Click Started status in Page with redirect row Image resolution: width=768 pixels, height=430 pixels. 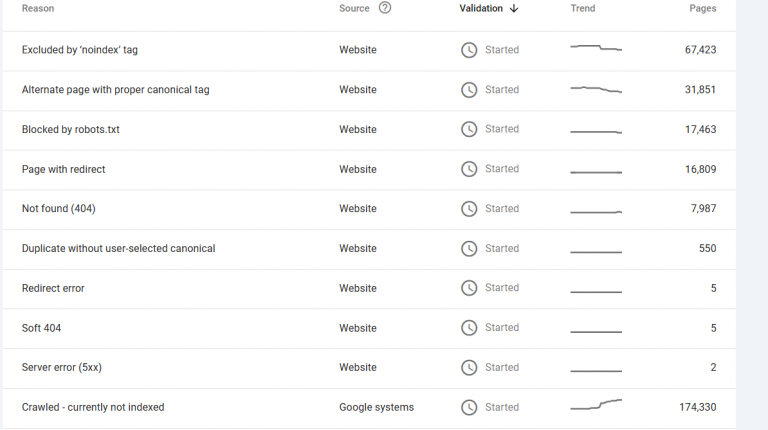pyautogui.click(x=502, y=169)
